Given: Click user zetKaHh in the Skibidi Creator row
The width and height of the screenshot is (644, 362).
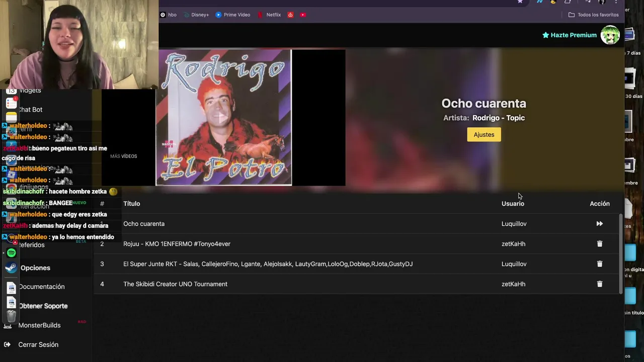Looking at the screenshot, I should click(513, 284).
